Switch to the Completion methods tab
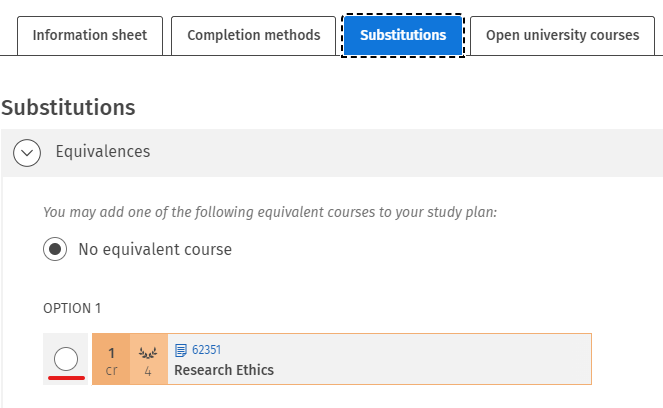This screenshot has width=663, height=408. [253, 35]
